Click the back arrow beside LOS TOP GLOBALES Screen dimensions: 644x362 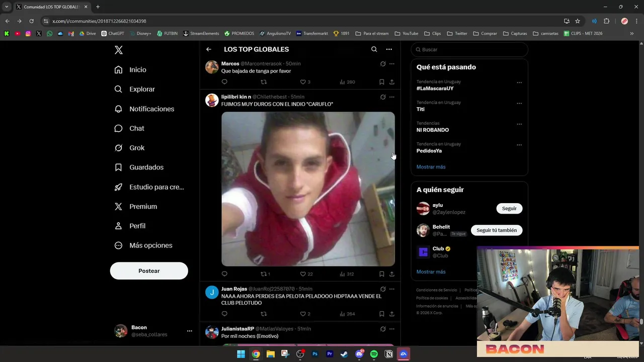[x=209, y=49]
